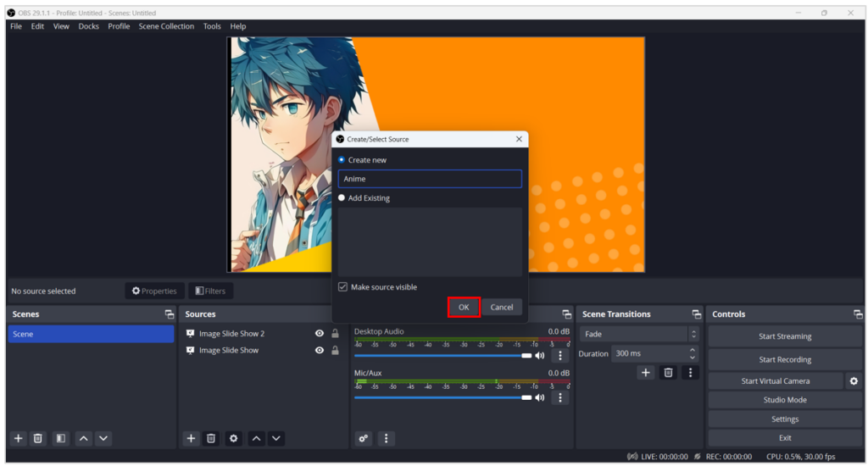Add a scene transition with plus
The width and height of the screenshot is (868, 466).
pos(645,372)
